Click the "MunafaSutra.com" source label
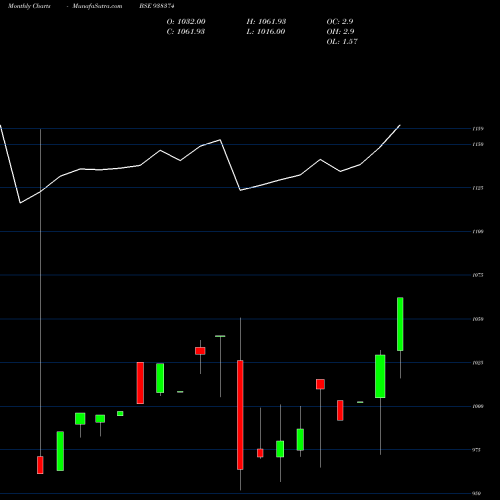The height and width of the screenshot is (500, 500). tap(97, 6)
